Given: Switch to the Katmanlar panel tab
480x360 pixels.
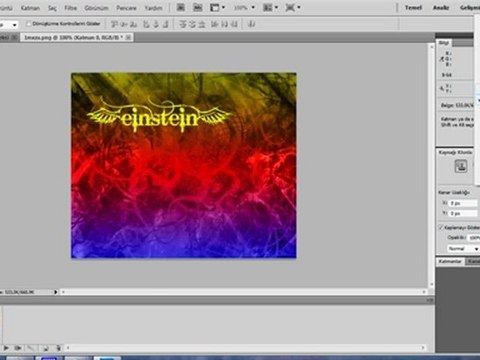Looking at the screenshot, I should point(450,261).
